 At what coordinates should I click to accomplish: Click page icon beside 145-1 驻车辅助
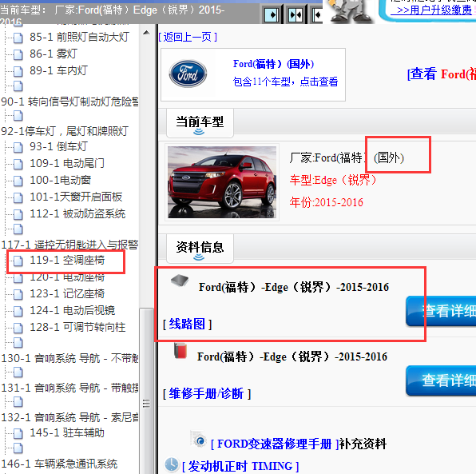(18, 433)
